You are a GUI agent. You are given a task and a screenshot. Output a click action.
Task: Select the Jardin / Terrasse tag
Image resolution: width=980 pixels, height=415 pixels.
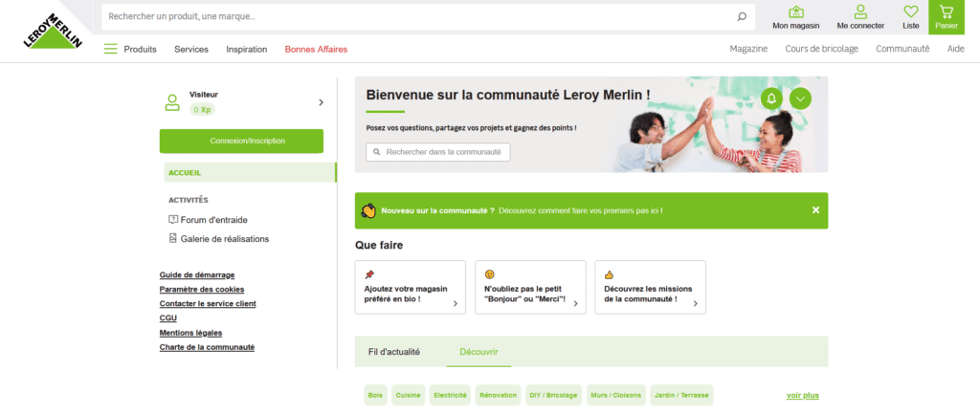[681, 395]
